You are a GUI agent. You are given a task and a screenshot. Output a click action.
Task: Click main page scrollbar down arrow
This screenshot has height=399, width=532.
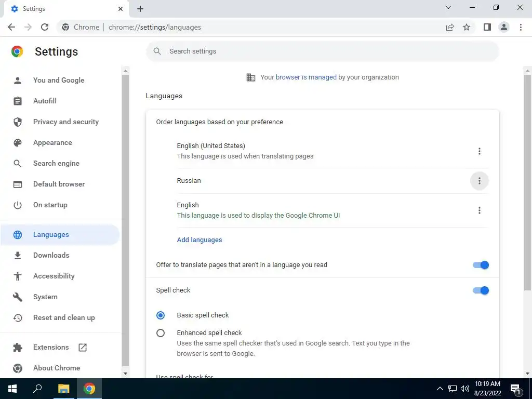527,374
